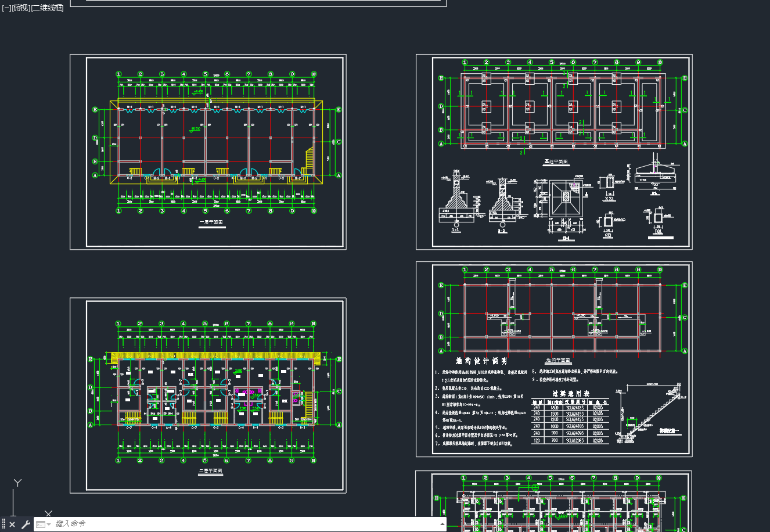Select grid bubble C of the 地沟平面图
This screenshot has height=532, width=770.
point(684,318)
